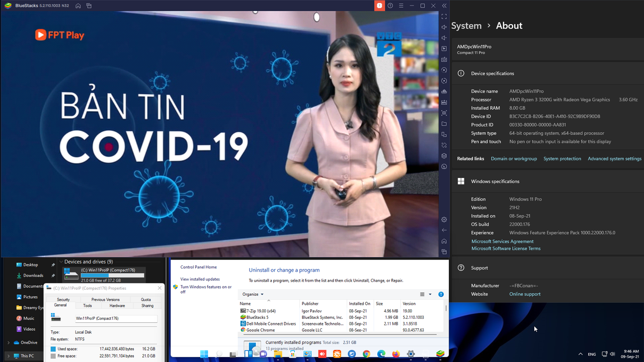Collapse the Device specifications section header
The image size is (644, 362).
click(547, 73)
